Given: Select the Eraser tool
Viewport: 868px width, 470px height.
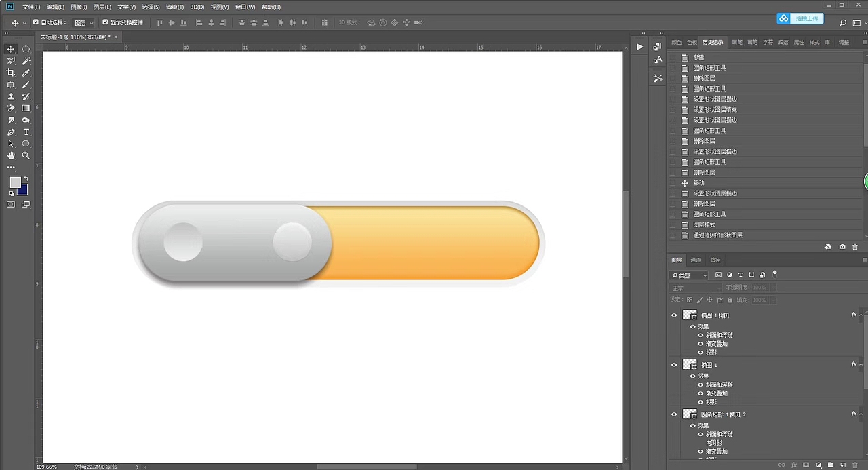Looking at the screenshot, I should coord(11,109).
